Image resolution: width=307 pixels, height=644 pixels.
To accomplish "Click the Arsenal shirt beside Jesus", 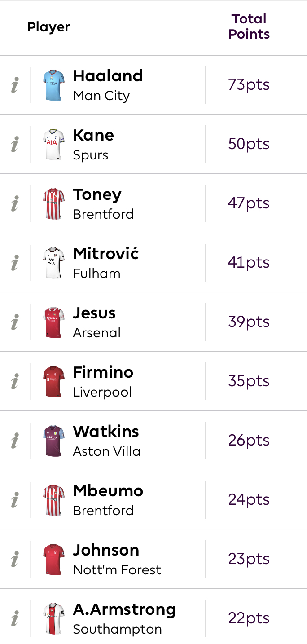I will click(x=53, y=322).
